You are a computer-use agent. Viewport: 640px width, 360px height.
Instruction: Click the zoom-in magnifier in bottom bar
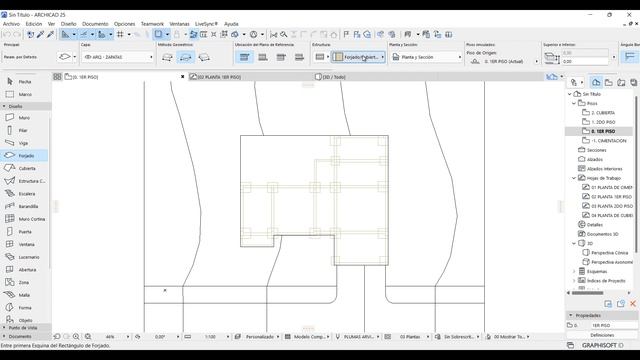pyautogui.click(x=76, y=337)
